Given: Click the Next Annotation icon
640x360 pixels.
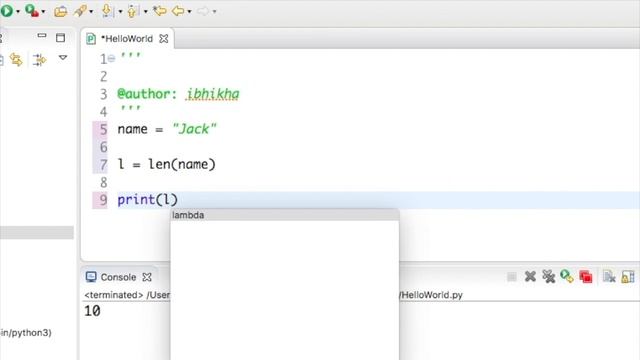Looking at the screenshot, I should coord(107,11).
